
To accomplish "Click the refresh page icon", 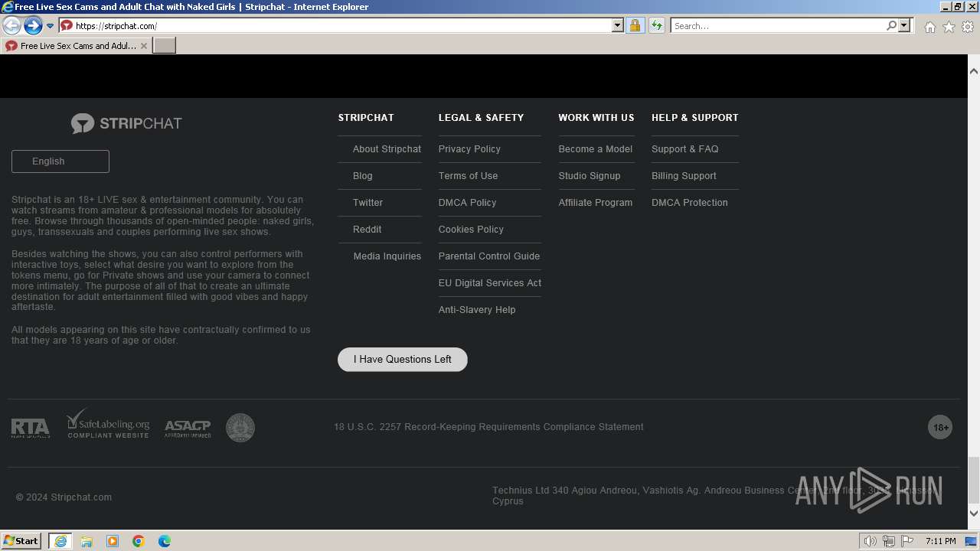I will pyautogui.click(x=656, y=25).
